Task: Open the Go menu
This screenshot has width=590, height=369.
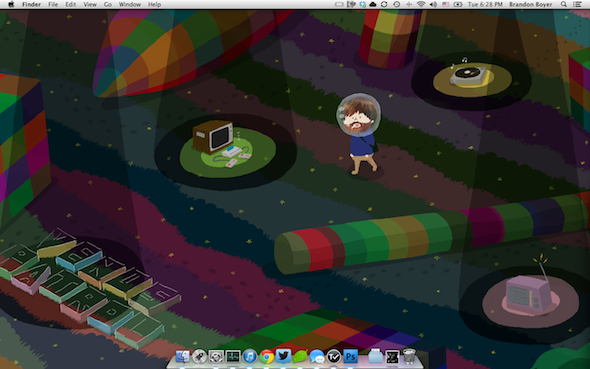Action: click(x=108, y=4)
